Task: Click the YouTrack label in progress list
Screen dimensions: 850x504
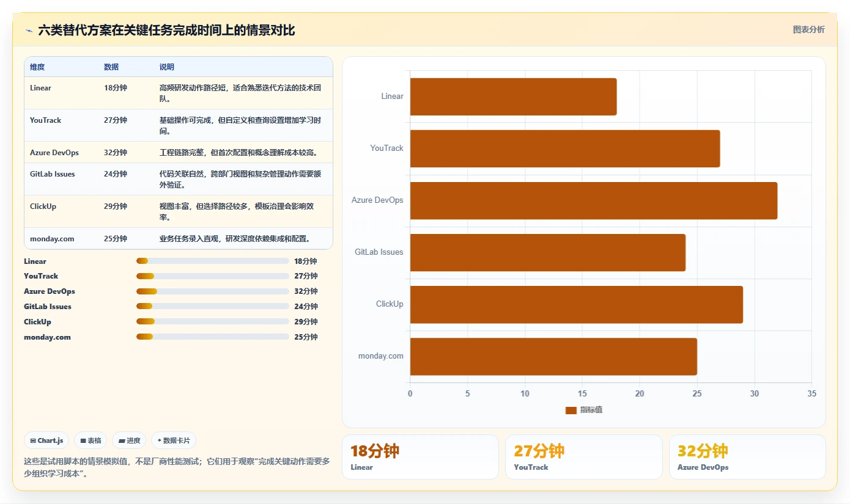Action: 41,276
